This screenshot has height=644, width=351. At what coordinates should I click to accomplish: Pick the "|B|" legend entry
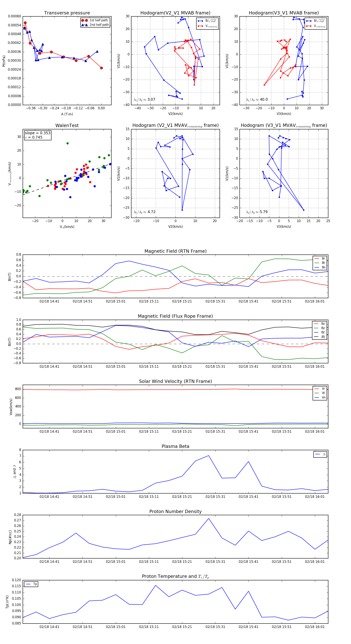[x=320, y=337]
